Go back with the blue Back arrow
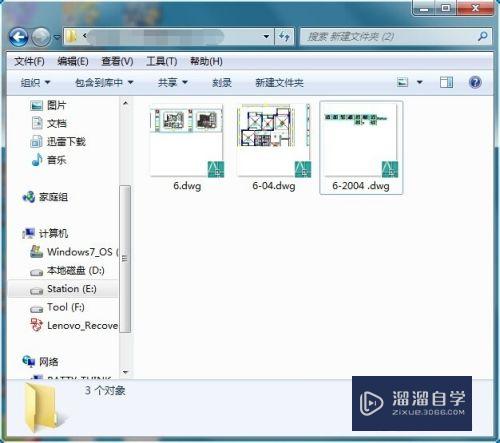The height and width of the screenshot is (443, 500). (x=18, y=37)
